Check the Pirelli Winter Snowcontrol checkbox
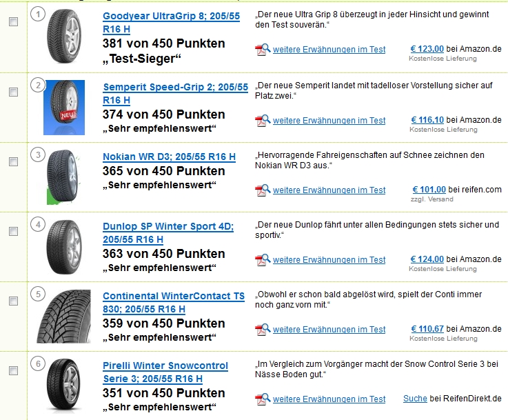This screenshot has height=420, width=508. coord(13,370)
